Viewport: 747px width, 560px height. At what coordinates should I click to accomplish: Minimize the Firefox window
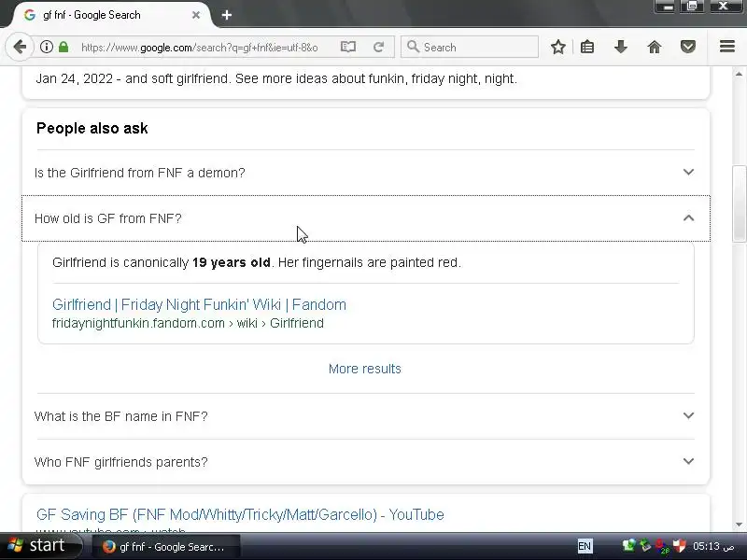[667, 7]
